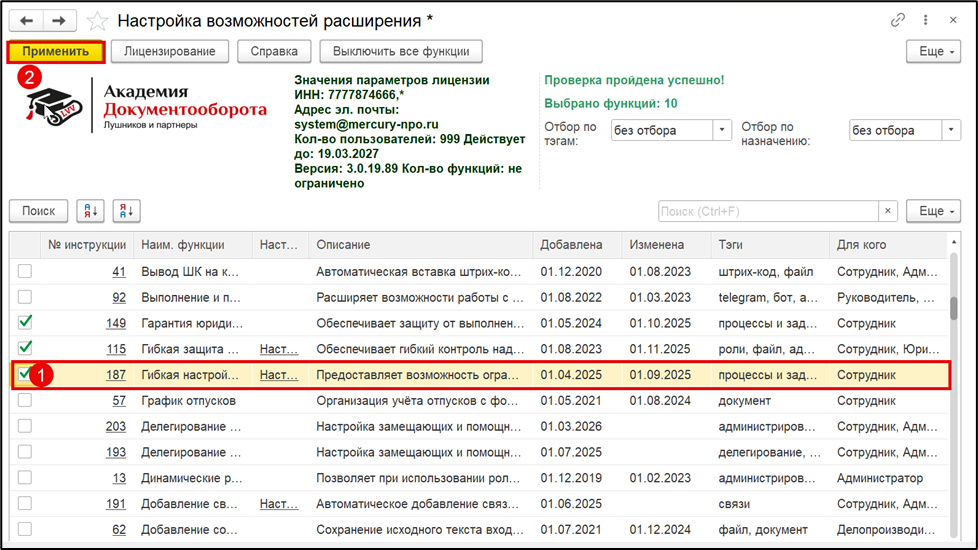
Task: Sort by Добавлена column header
Action: pos(577,244)
